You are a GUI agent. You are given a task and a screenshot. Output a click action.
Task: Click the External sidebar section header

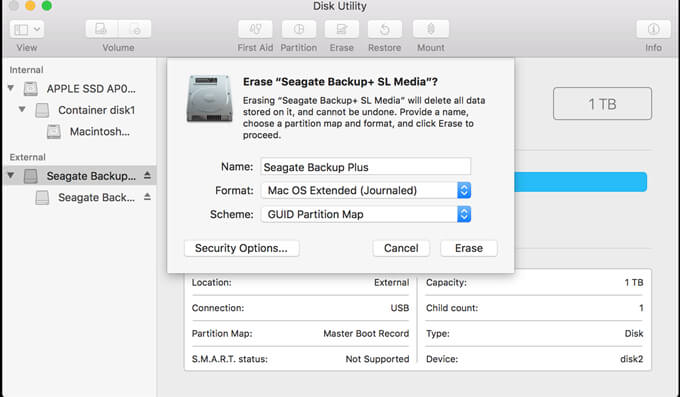pos(27,157)
